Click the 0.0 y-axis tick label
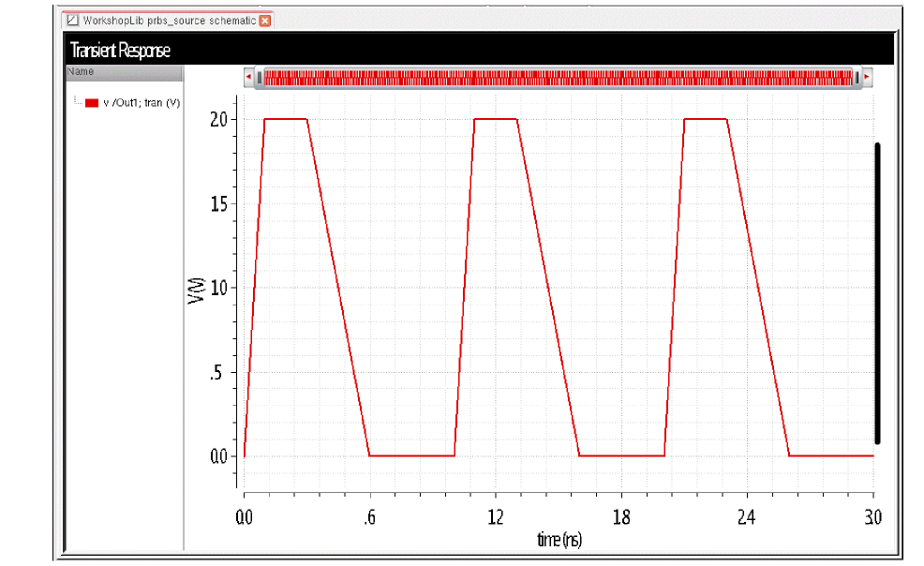The height and width of the screenshot is (566, 924). [x=218, y=456]
